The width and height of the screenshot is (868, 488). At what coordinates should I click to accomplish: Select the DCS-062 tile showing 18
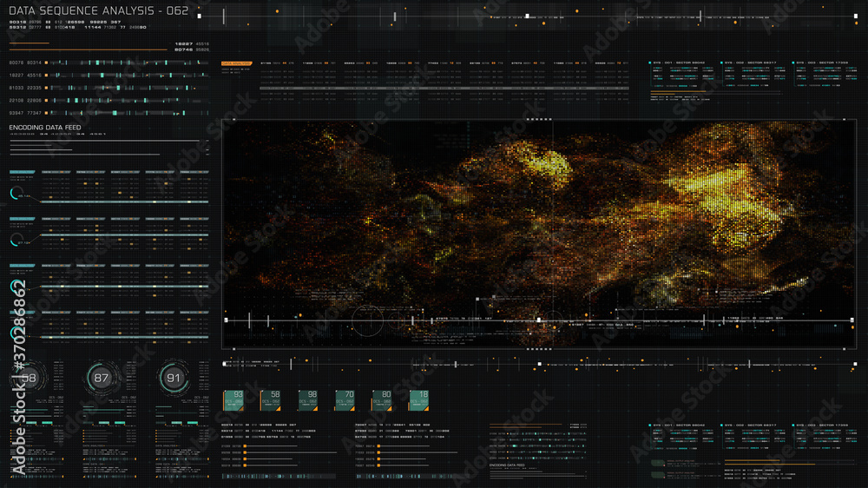pos(419,400)
